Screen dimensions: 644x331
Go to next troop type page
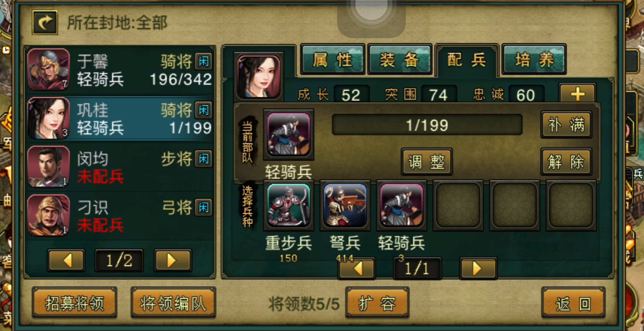tap(478, 268)
